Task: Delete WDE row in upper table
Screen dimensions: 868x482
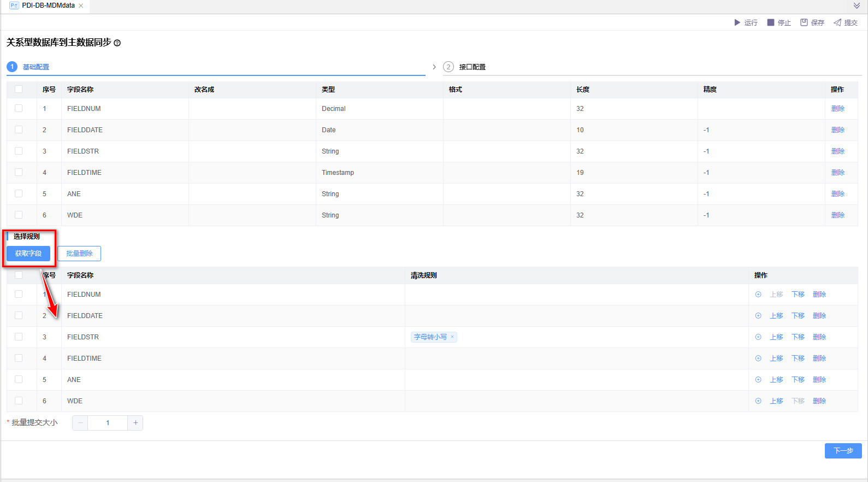Action: click(x=837, y=215)
